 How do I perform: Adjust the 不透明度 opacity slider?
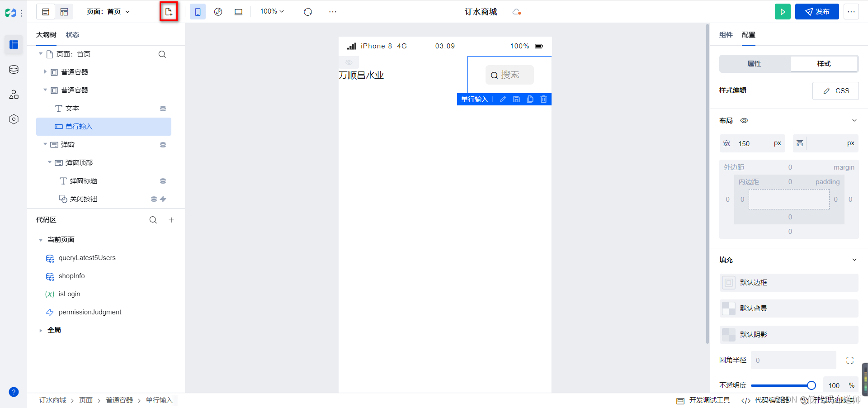783,385
